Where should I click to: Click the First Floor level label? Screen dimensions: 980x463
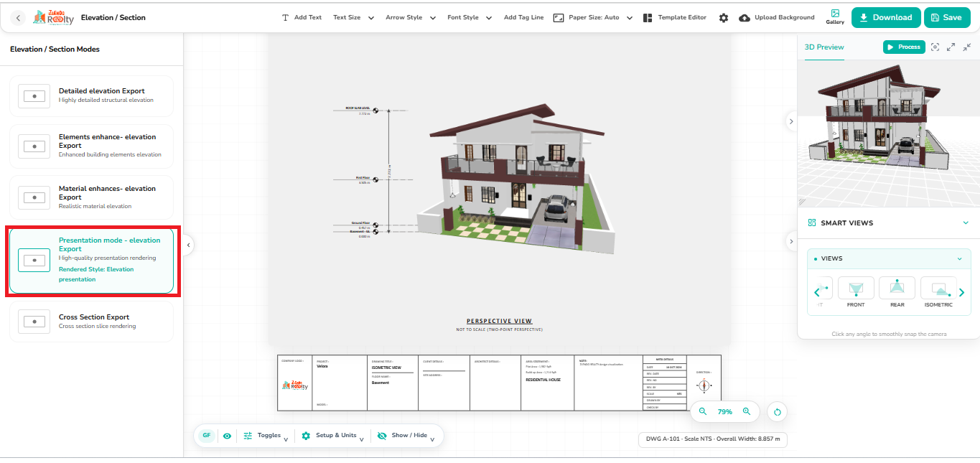pyautogui.click(x=363, y=177)
